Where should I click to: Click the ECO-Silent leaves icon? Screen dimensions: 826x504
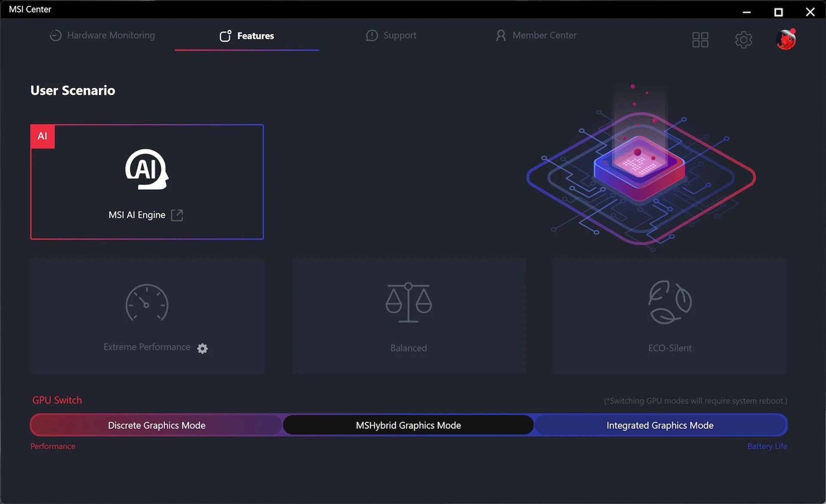click(x=670, y=302)
